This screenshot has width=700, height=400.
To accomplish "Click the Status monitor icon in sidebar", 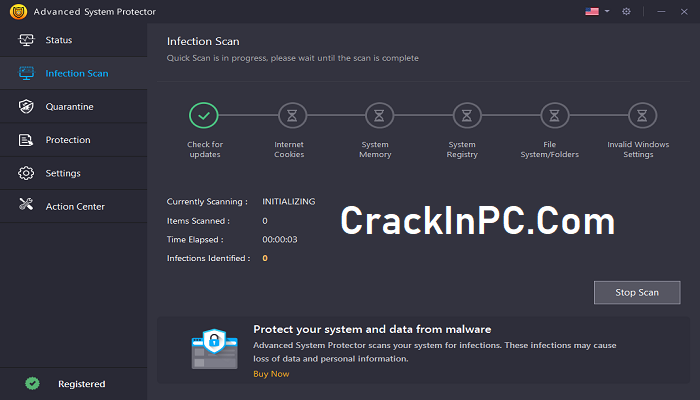I will coord(26,40).
